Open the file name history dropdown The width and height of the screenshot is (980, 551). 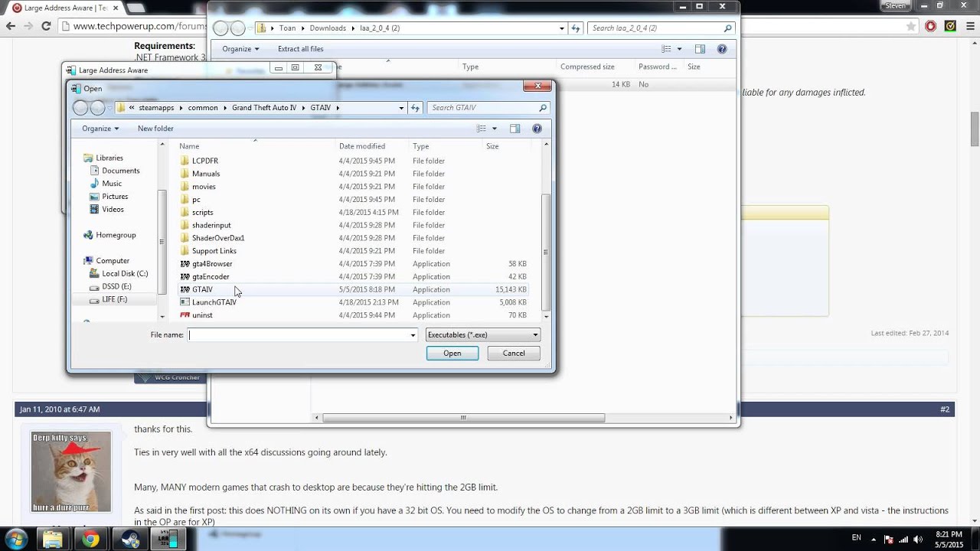pos(413,334)
